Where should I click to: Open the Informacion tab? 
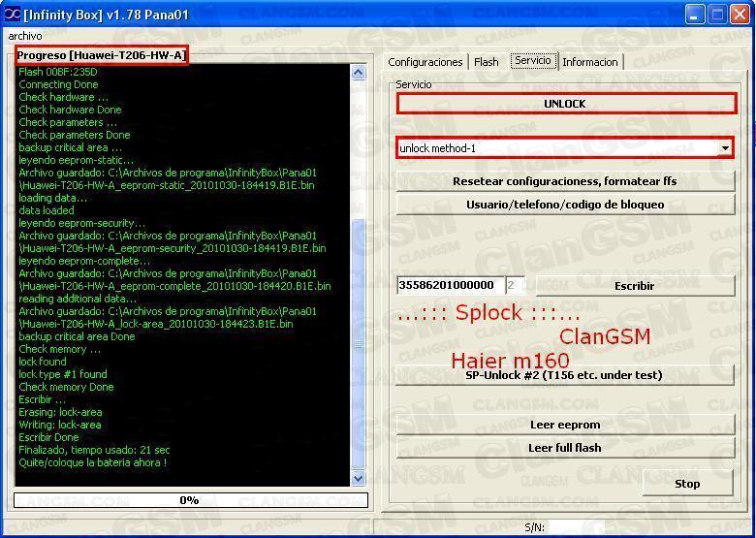(x=589, y=62)
